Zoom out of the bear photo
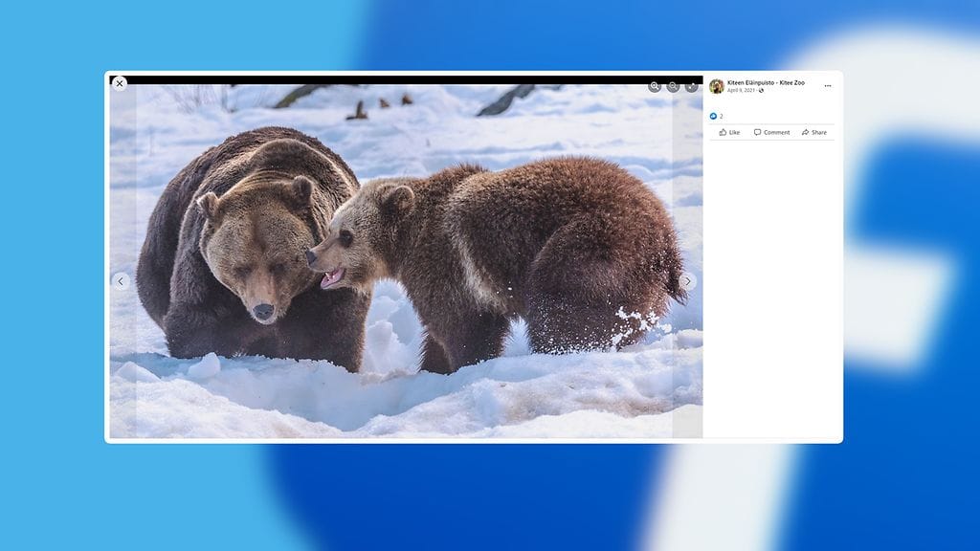980x551 pixels. click(x=673, y=86)
